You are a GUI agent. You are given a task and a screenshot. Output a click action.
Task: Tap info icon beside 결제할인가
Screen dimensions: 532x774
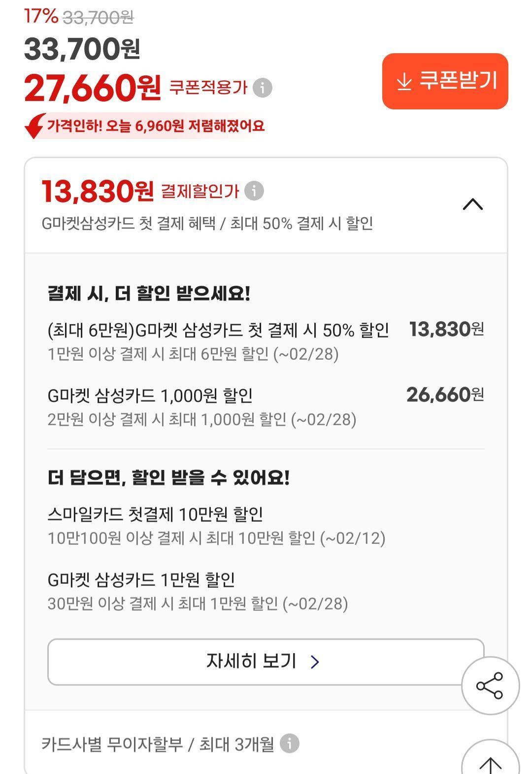(x=254, y=191)
